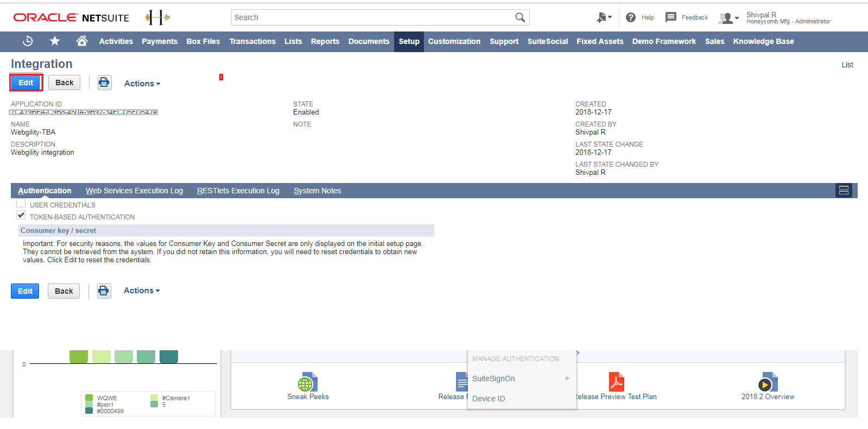
Task: Expand the top Actions dropdown
Action: [x=142, y=84]
